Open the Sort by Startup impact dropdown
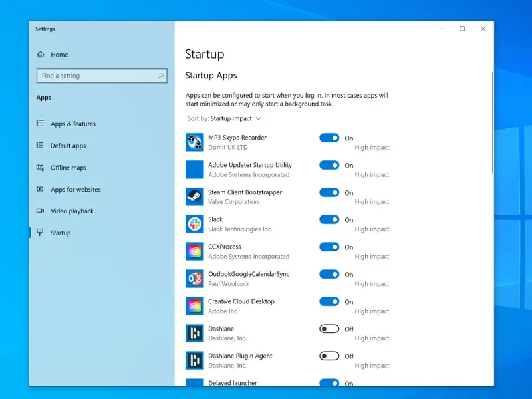Screen dimensions: 532x399 point(235,118)
